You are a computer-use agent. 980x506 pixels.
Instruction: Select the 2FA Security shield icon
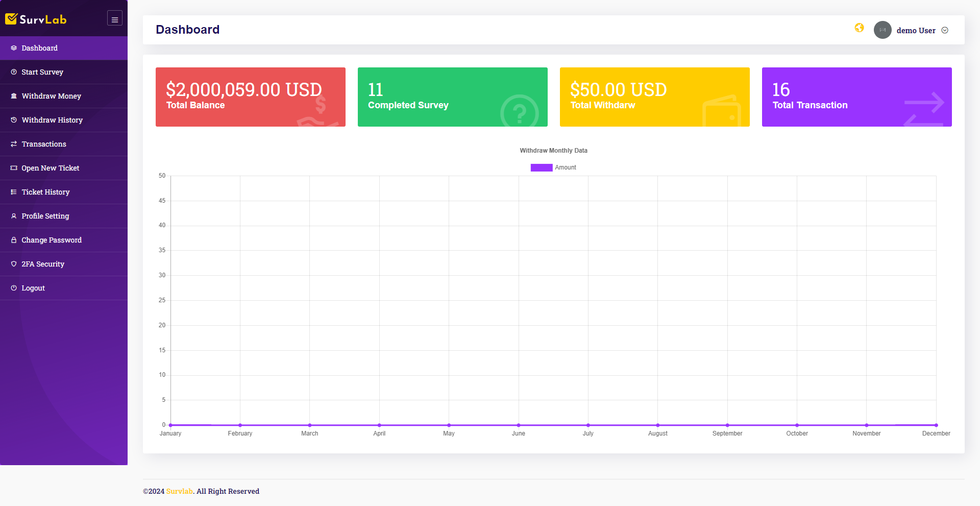(13, 264)
